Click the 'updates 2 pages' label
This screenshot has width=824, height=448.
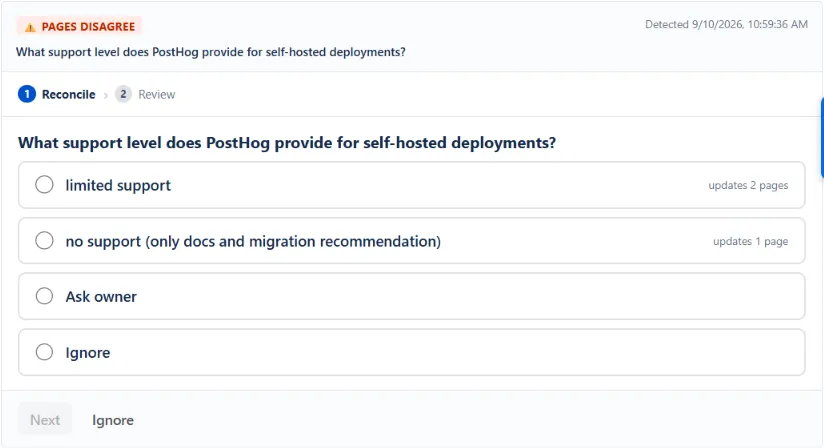coord(748,185)
